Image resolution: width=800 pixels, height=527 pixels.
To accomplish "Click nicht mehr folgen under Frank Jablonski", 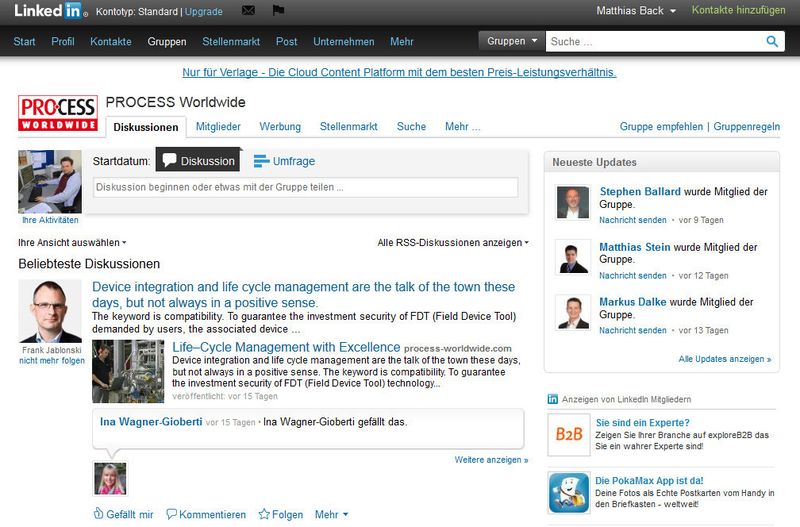I will pyautogui.click(x=52, y=360).
